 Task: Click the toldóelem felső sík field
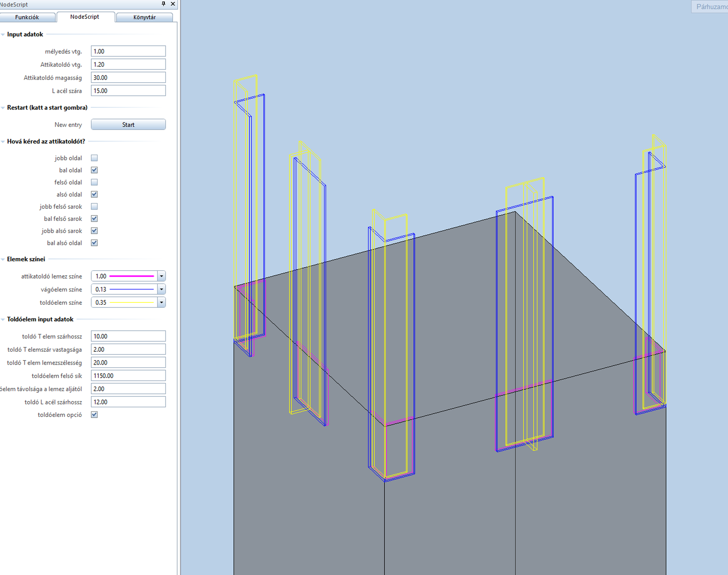pyautogui.click(x=128, y=376)
